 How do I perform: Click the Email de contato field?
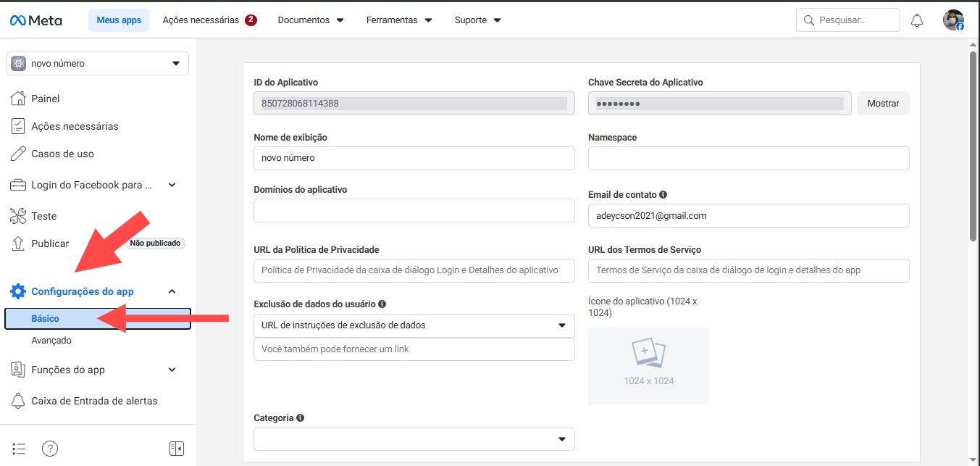749,215
